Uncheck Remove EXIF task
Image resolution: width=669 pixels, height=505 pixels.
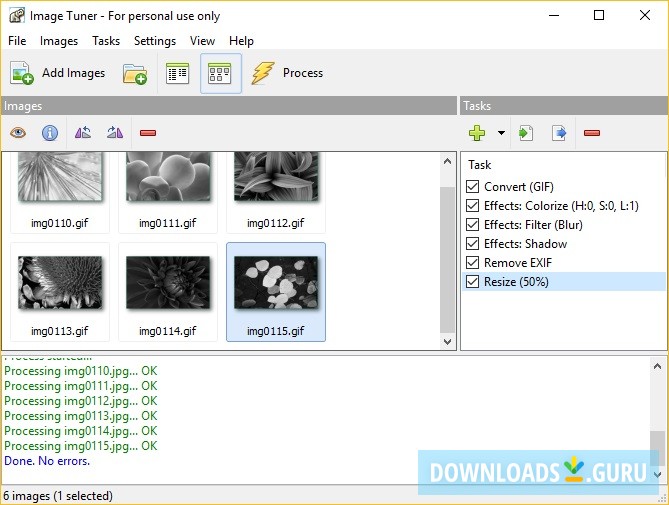click(x=472, y=262)
